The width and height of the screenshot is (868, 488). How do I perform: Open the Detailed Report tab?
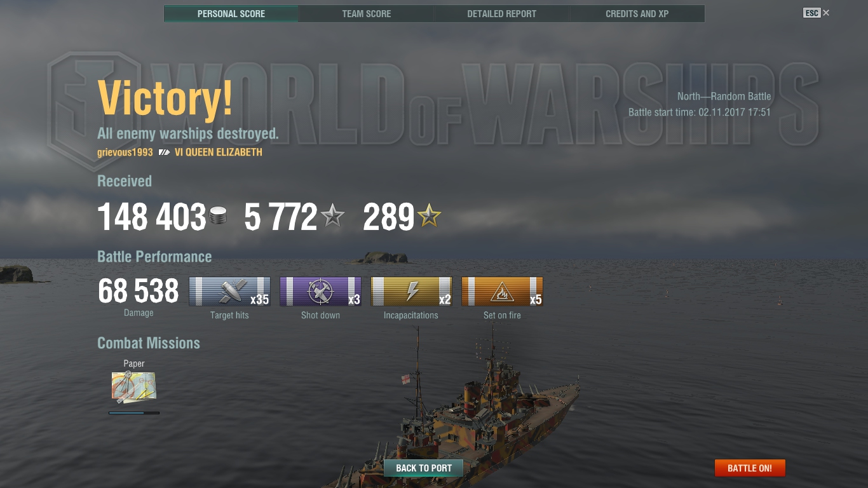[x=502, y=13]
